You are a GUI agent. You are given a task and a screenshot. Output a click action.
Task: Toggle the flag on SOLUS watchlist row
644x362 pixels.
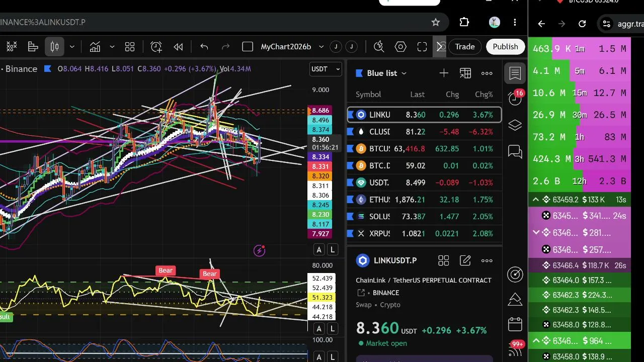pyautogui.click(x=351, y=217)
